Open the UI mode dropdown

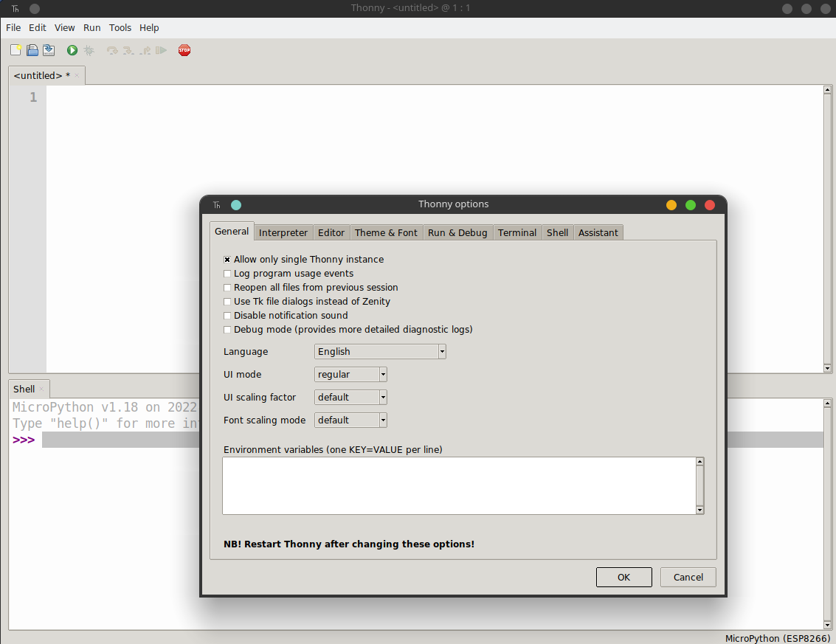[x=350, y=374]
